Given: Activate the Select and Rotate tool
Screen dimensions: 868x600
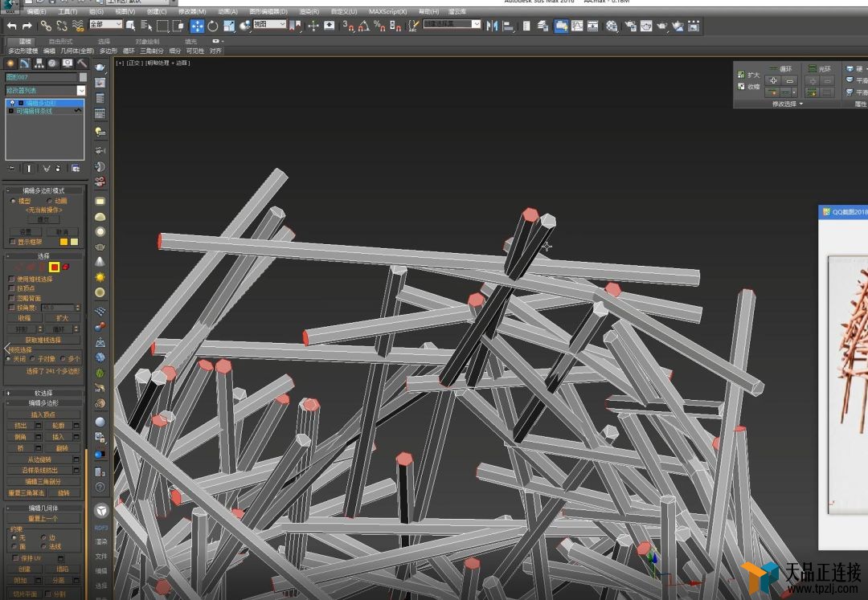Looking at the screenshot, I should pos(212,26).
